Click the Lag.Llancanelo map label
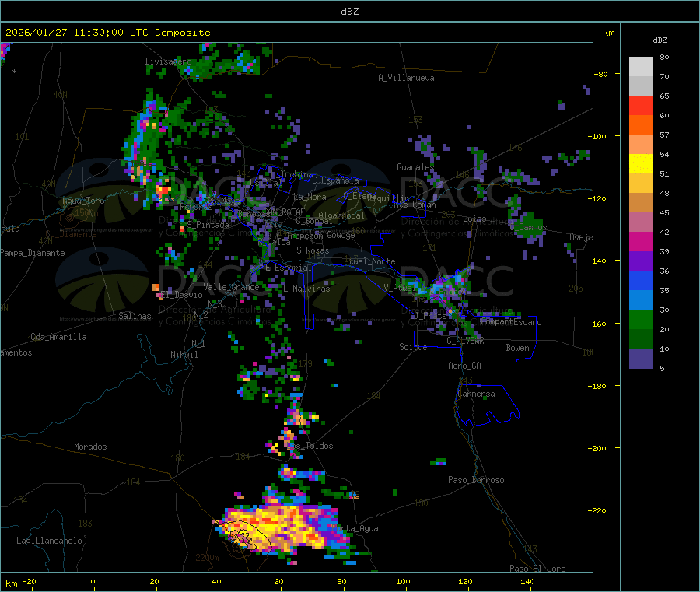This screenshot has width=700, height=592. (x=49, y=541)
